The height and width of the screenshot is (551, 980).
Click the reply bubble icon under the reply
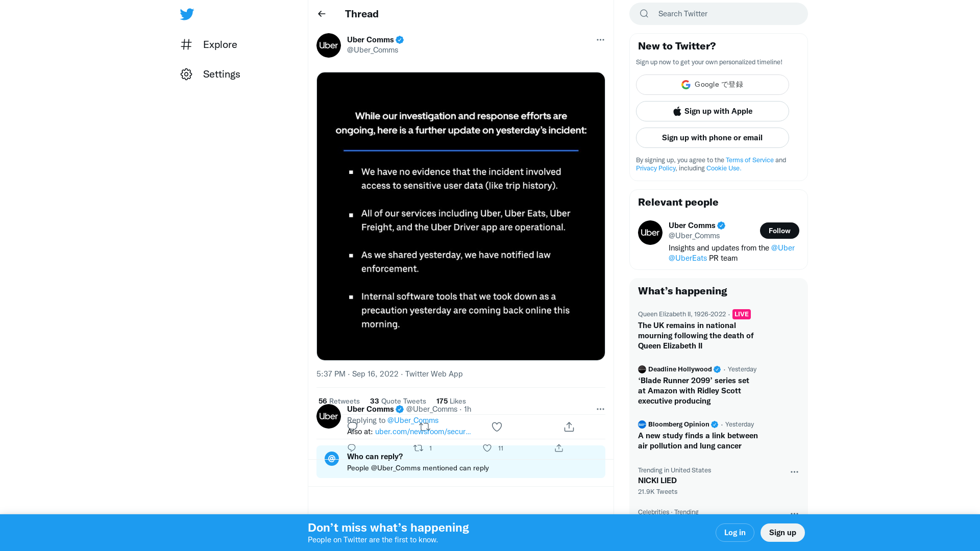point(351,447)
